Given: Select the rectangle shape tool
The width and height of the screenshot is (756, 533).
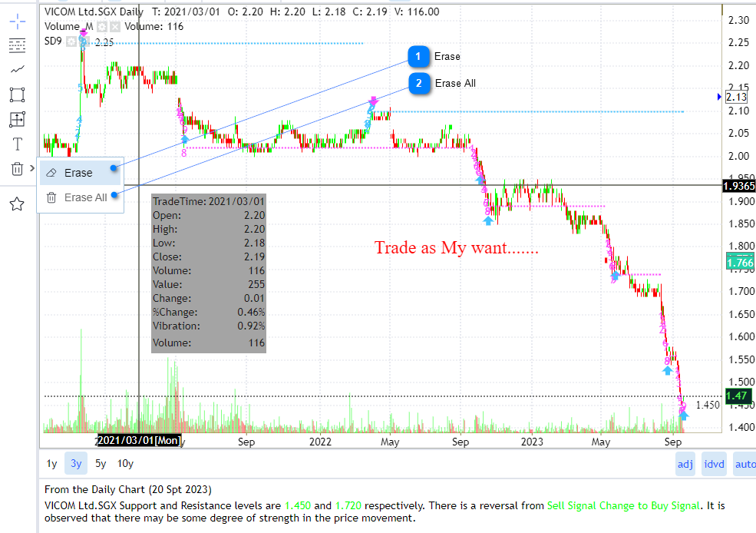Looking at the screenshot, I should [x=18, y=94].
